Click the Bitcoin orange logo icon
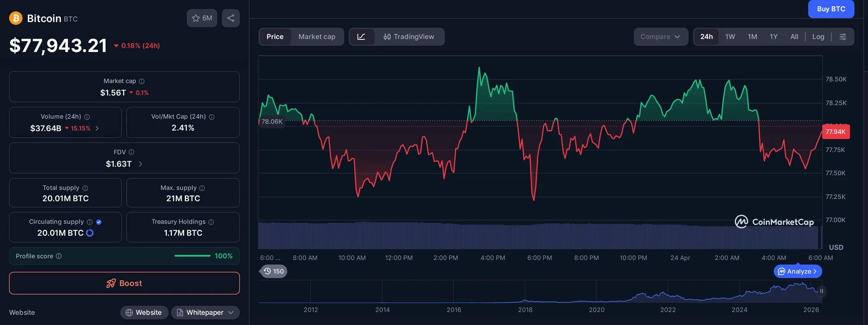868x325 pixels. click(x=16, y=18)
